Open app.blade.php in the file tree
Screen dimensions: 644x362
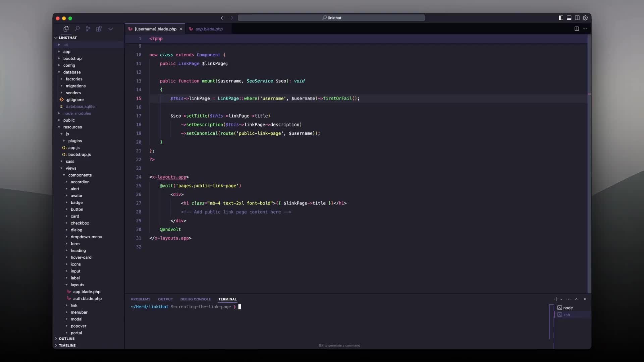(x=89, y=292)
